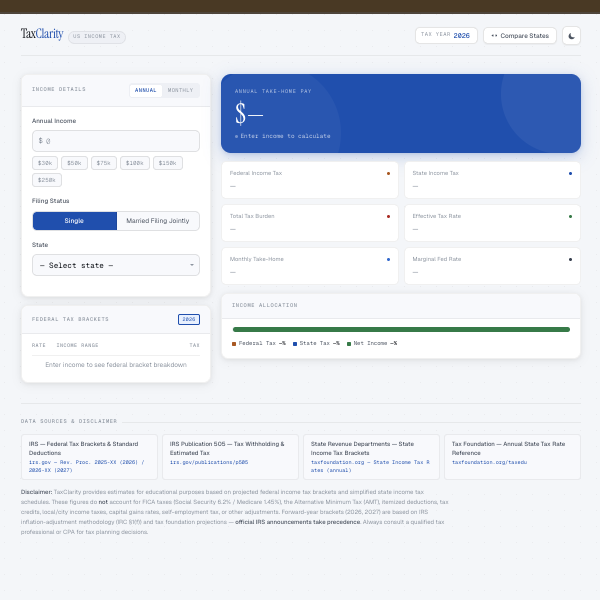Image resolution: width=600 pixels, height=600 pixels.
Task: Switch to Monthly income mode
Action: point(180,90)
